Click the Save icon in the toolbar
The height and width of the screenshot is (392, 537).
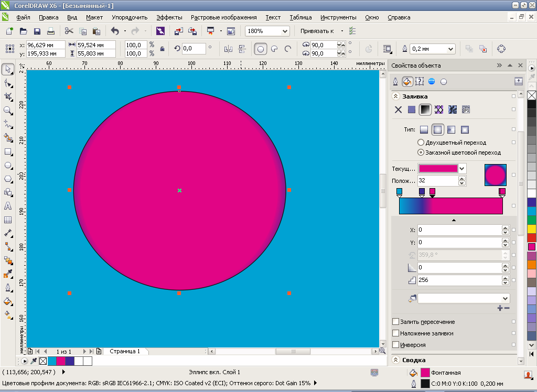click(x=37, y=31)
